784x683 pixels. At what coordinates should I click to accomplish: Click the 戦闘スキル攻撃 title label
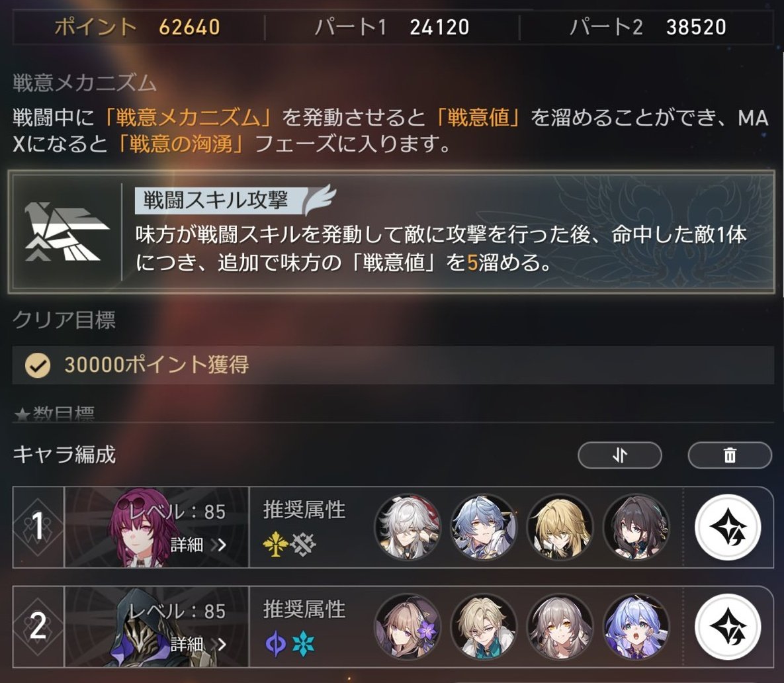click(x=216, y=200)
